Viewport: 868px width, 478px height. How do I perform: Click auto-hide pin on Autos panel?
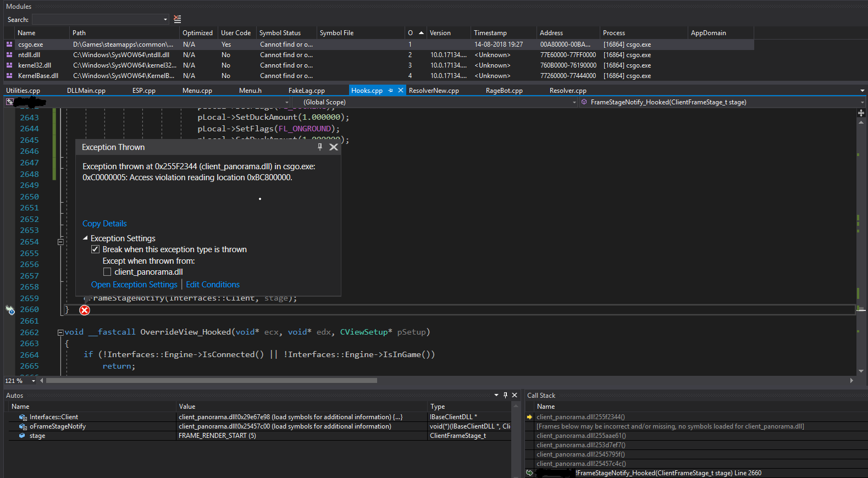(505, 395)
